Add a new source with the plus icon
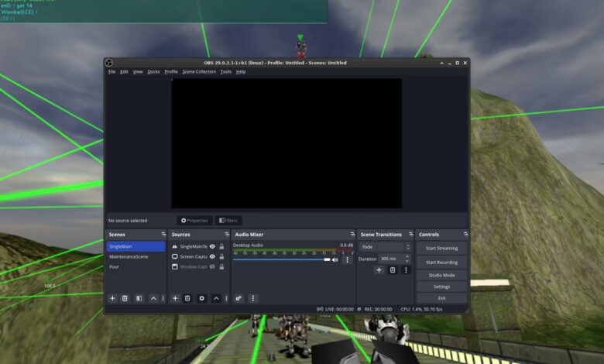Screen dimensions: 604x364 tap(175, 298)
